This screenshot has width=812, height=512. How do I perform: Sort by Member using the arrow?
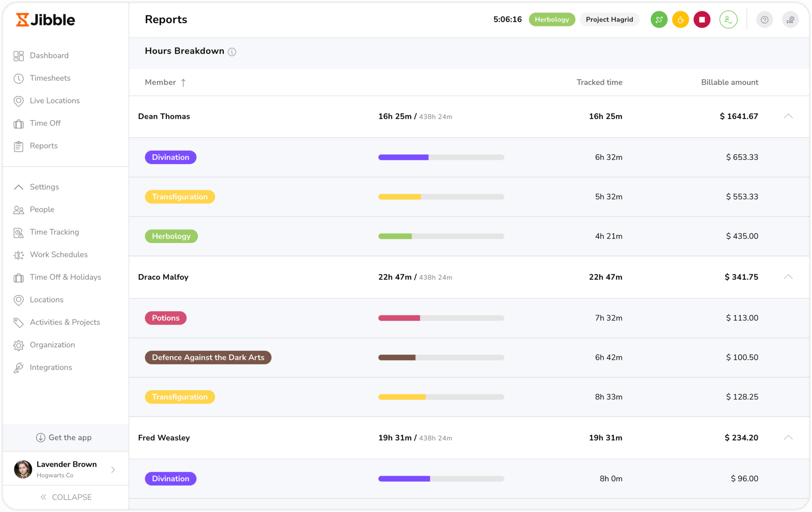click(x=183, y=82)
